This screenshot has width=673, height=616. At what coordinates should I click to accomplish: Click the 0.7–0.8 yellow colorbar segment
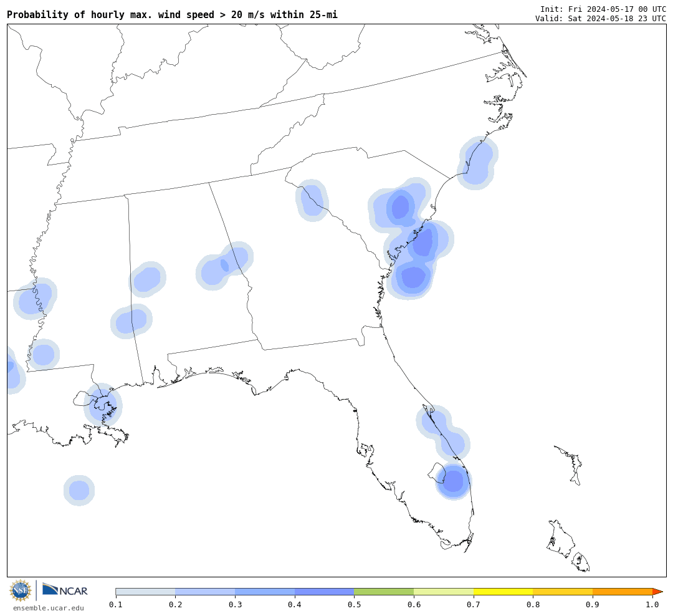[x=504, y=592]
